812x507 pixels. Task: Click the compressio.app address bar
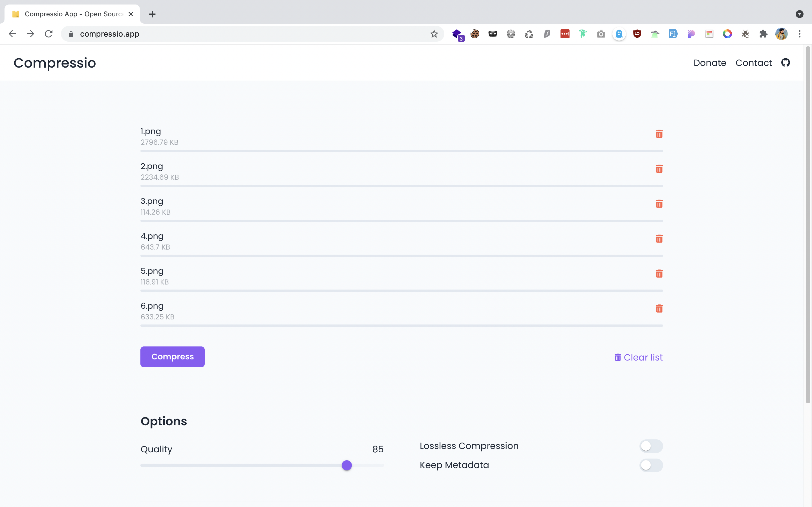(235, 34)
